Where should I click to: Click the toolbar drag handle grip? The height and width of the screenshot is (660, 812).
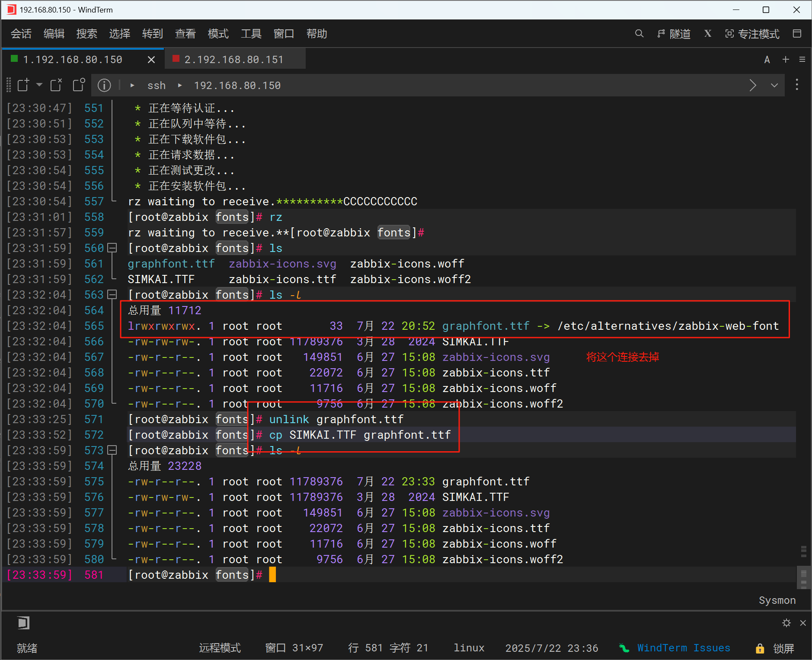(x=8, y=85)
